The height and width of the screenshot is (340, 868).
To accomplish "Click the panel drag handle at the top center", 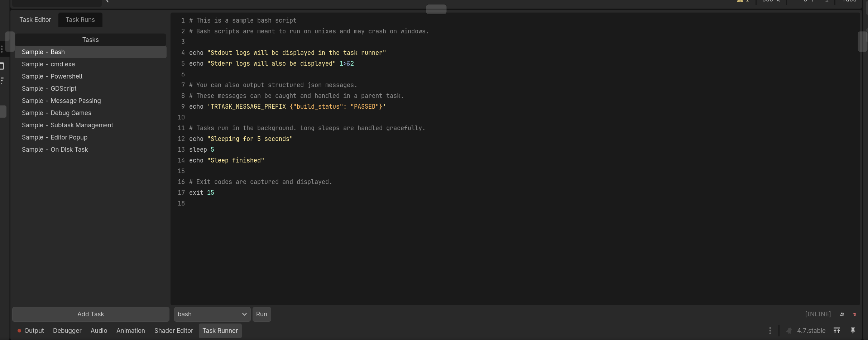I will click(436, 9).
